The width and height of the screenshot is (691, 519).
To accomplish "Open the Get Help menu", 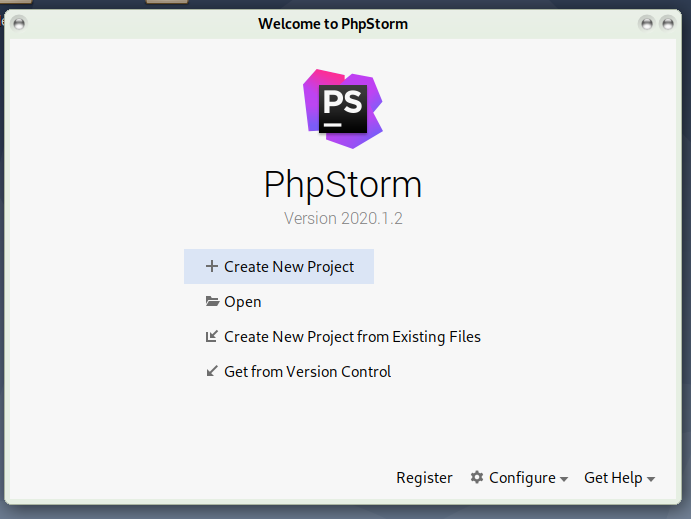I will [x=613, y=478].
